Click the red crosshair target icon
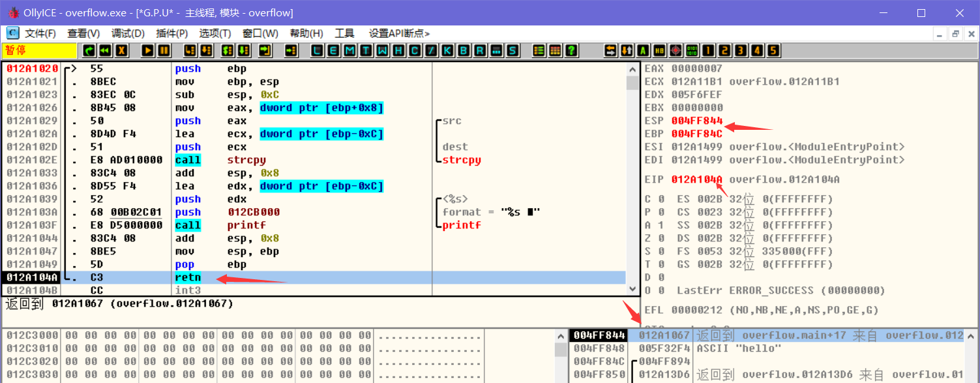Viewport: 980px width, 383px height. 676,50
